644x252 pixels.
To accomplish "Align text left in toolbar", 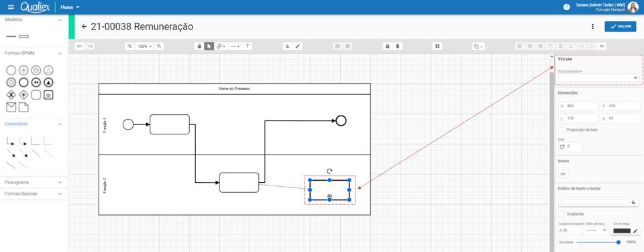I will pos(520,46).
